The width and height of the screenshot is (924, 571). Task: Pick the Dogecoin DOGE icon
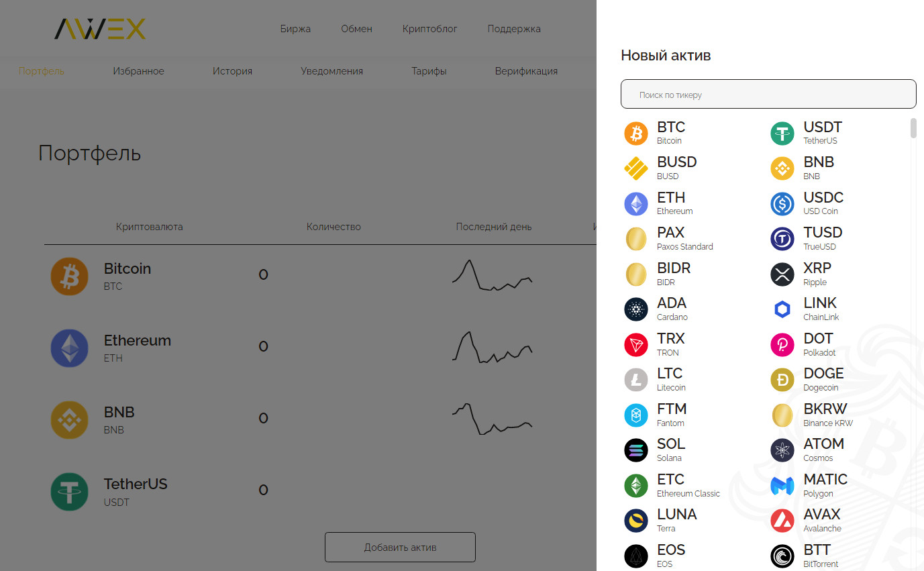pyautogui.click(x=782, y=380)
